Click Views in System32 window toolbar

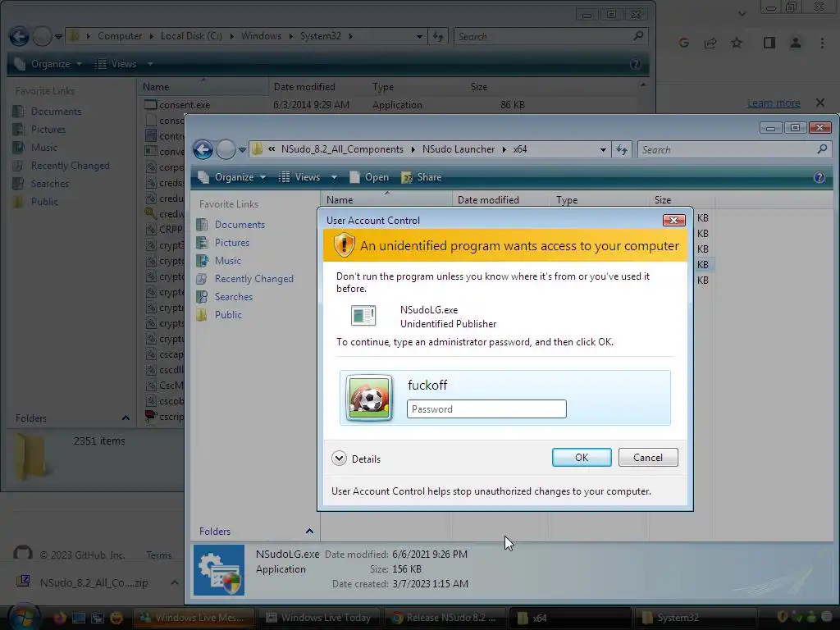(x=116, y=64)
